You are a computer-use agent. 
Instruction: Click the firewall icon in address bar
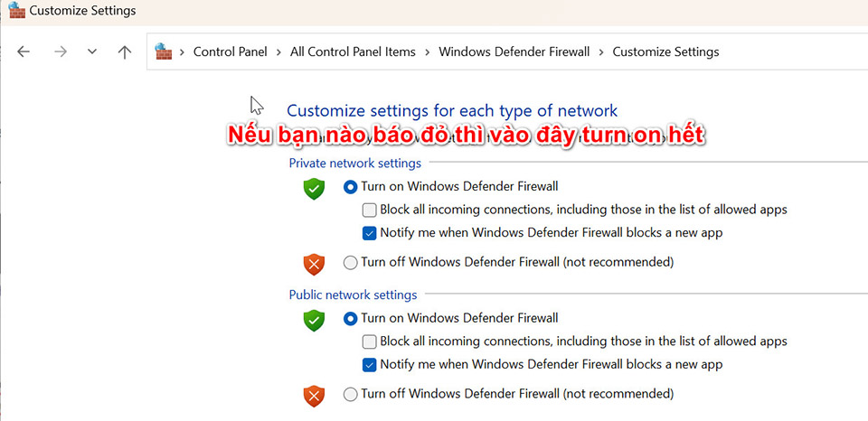164,51
